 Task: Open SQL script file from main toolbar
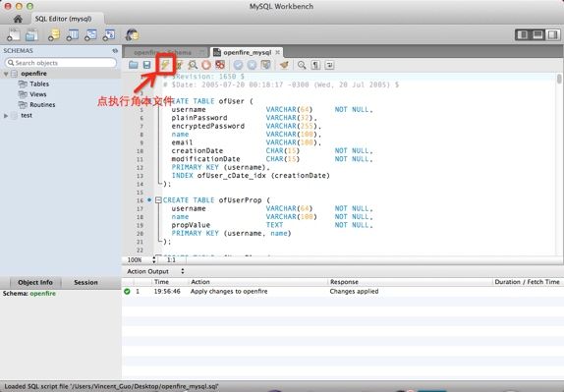(x=31, y=35)
